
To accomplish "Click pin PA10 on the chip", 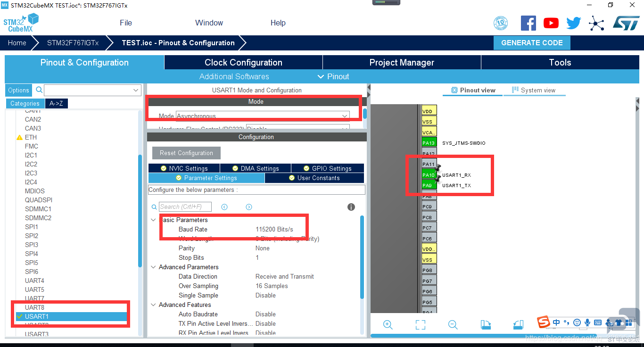I will (x=429, y=175).
